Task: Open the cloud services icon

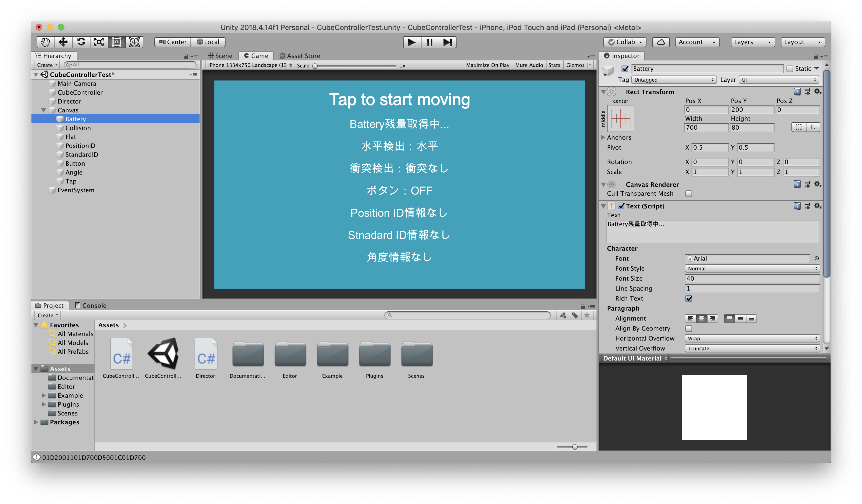Action: coord(661,42)
